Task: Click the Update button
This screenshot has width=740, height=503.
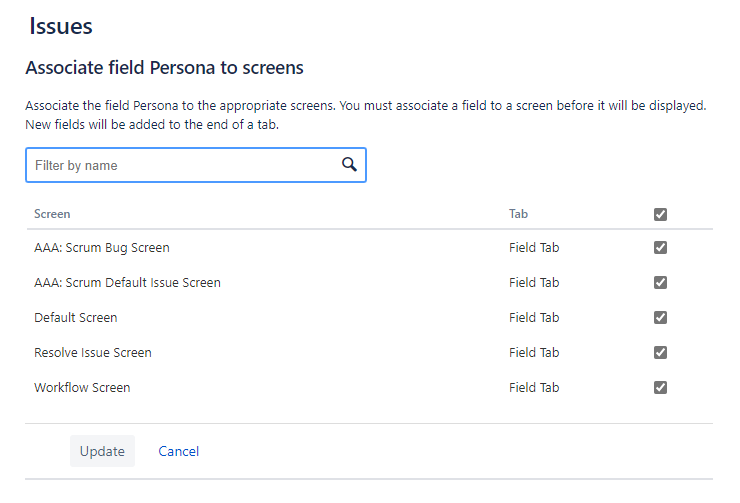Action: click(102, 451)
